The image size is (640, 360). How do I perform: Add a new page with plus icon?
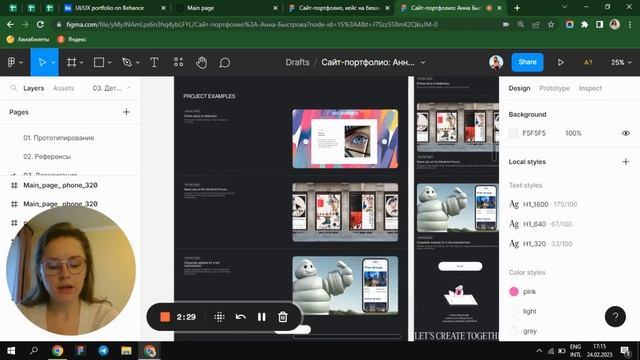(x=126, y=112)
